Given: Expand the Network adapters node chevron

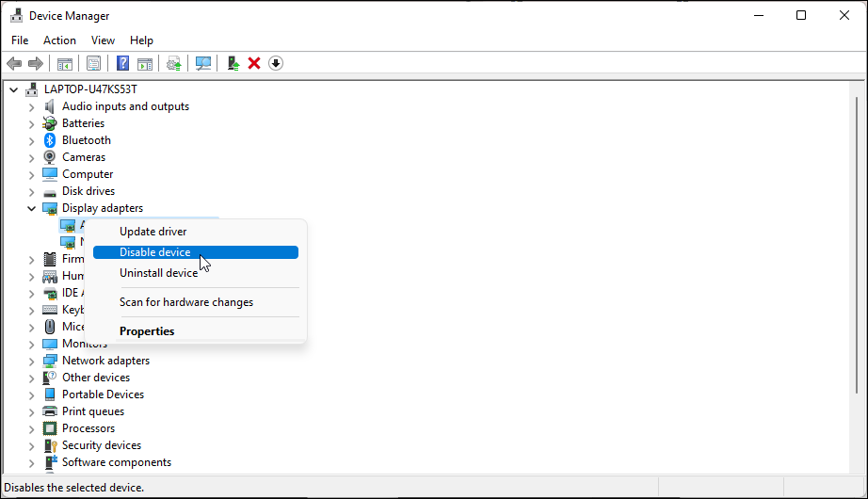Looking at the screenshot, I should coord(32,362).
